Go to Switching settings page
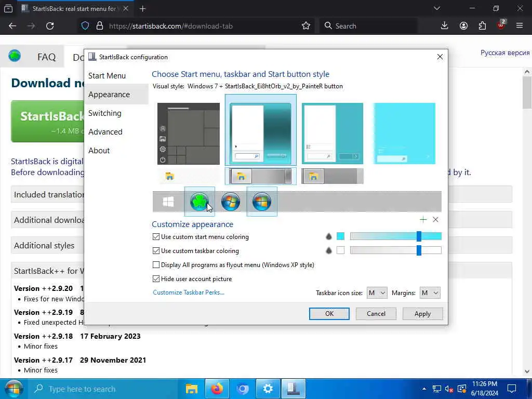The height and width of the screenshot is (399, 532). 104,113
